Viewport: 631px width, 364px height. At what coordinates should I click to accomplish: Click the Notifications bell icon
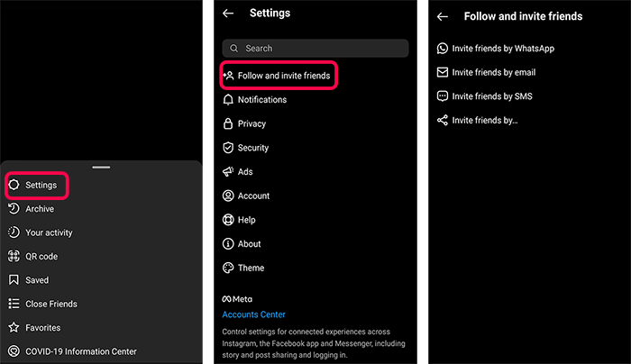tap(228, 99)
